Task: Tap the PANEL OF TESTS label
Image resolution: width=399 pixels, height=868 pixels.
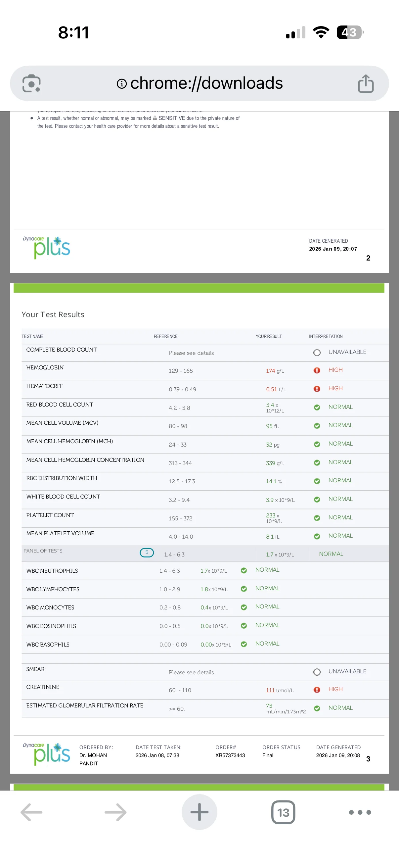Action: click(43, 551)
